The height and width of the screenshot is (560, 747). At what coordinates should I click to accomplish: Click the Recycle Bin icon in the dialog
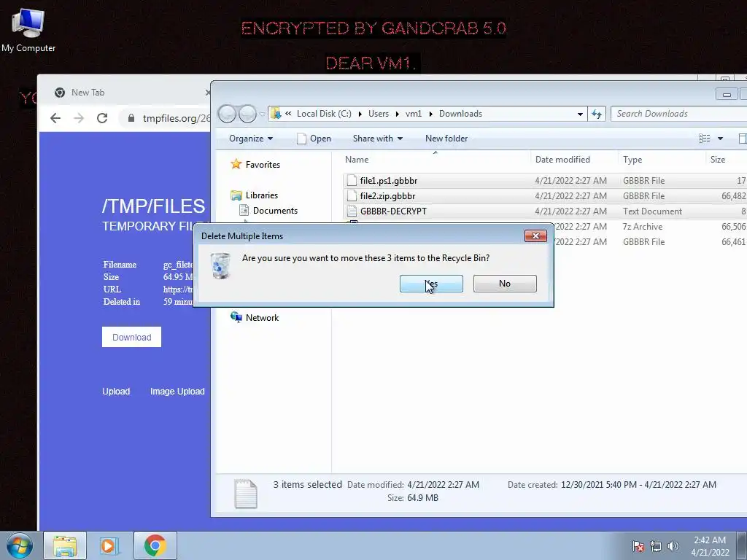click(x=220, y=265)
